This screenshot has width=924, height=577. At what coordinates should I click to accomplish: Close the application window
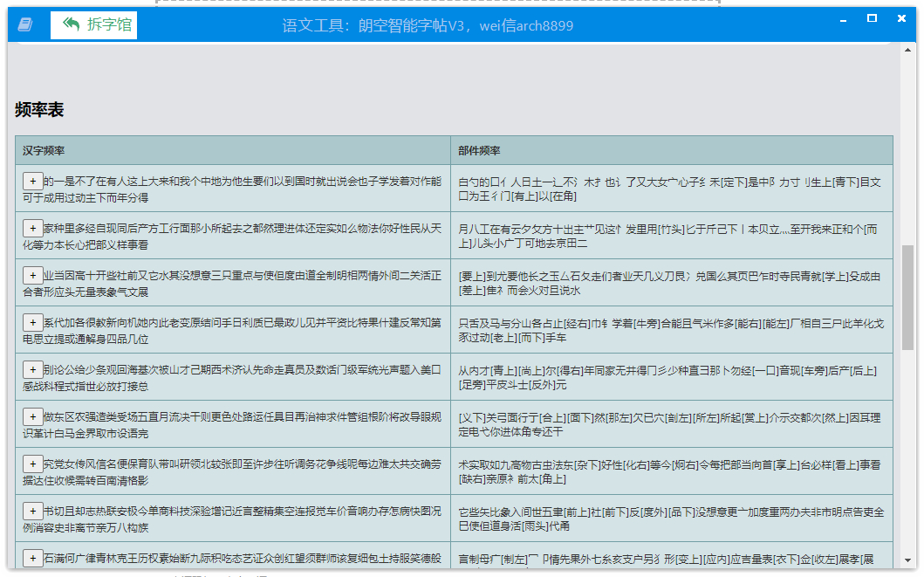901,18
